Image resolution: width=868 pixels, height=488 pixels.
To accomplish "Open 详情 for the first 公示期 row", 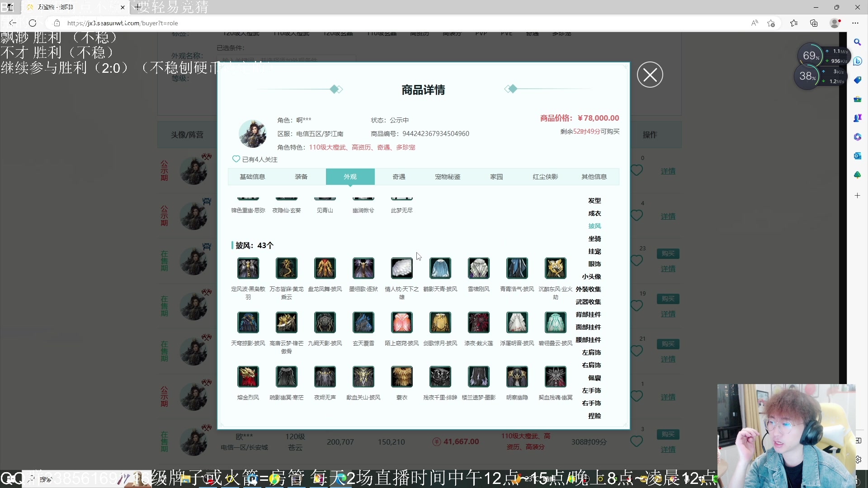I will click(668, 171).
